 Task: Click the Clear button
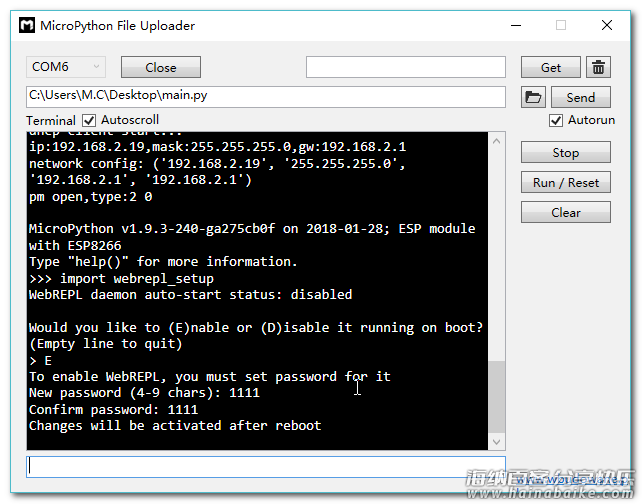(x=565, y=212)
